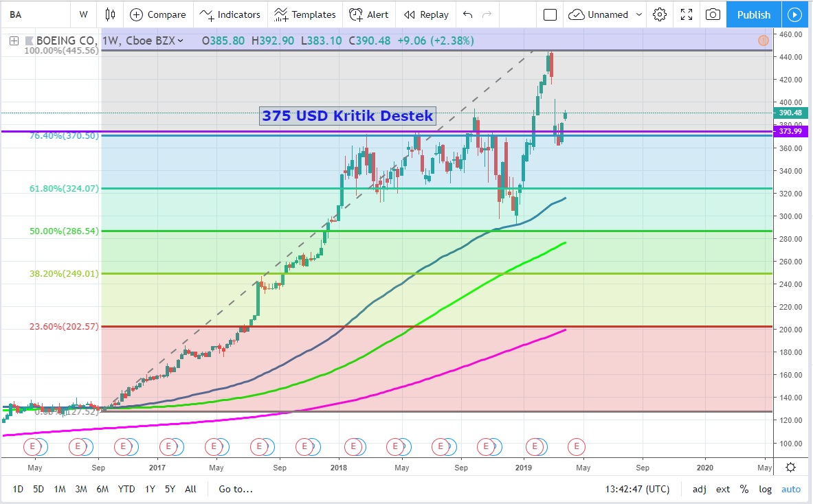Viewport: 813px width, 504px height.
Task: Toggle auto scale
Action: (x=791, y=489)
